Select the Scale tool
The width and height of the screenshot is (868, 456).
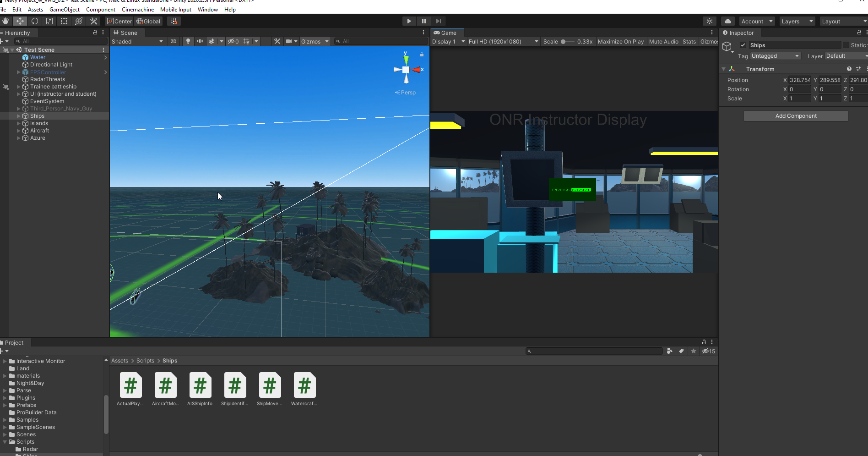click(49, 21)
